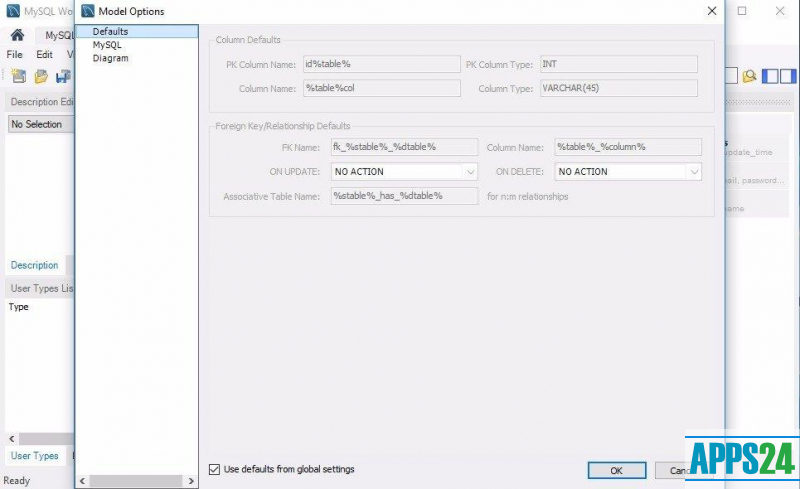The width and height of the screenshot is (800, 489).
Task: Close the Model Options dialog with X
Action: (x=712, y=11)
